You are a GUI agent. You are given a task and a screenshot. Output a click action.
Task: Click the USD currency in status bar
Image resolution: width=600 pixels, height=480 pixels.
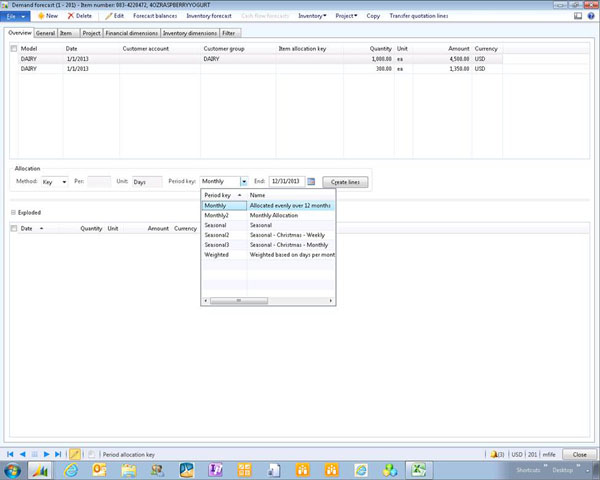pos(517,454)
